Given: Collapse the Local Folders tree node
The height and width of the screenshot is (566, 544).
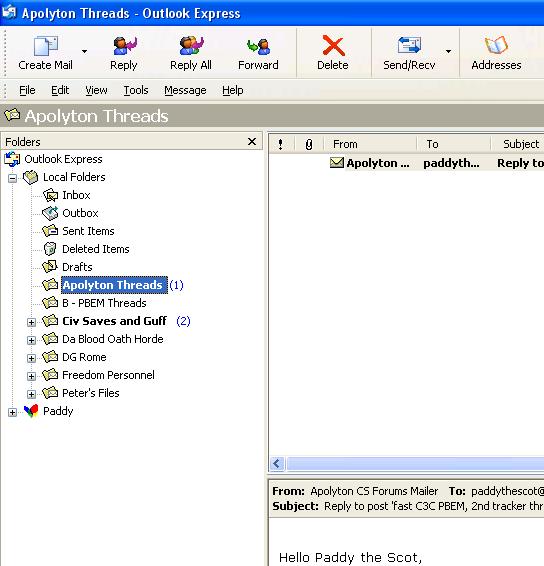Looking at the screenshot, I should coord(12,178).
